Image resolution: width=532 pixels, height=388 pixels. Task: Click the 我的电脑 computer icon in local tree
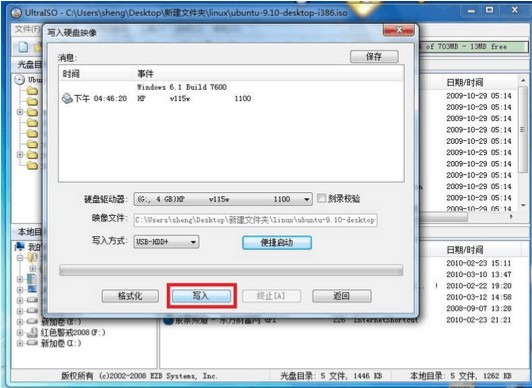(x=20, y=246)
